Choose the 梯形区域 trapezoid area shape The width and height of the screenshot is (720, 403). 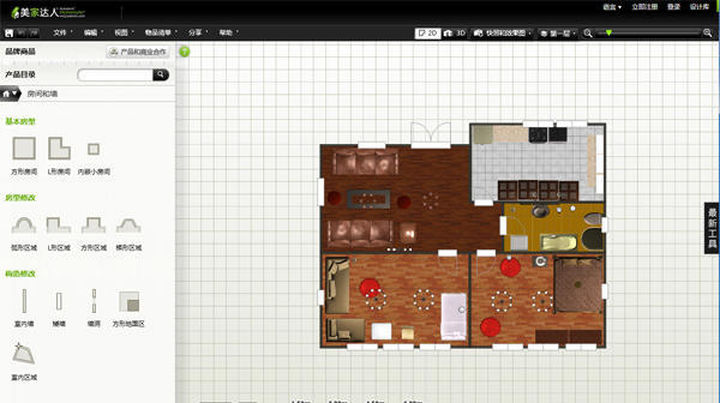click(x=128, y=226)
